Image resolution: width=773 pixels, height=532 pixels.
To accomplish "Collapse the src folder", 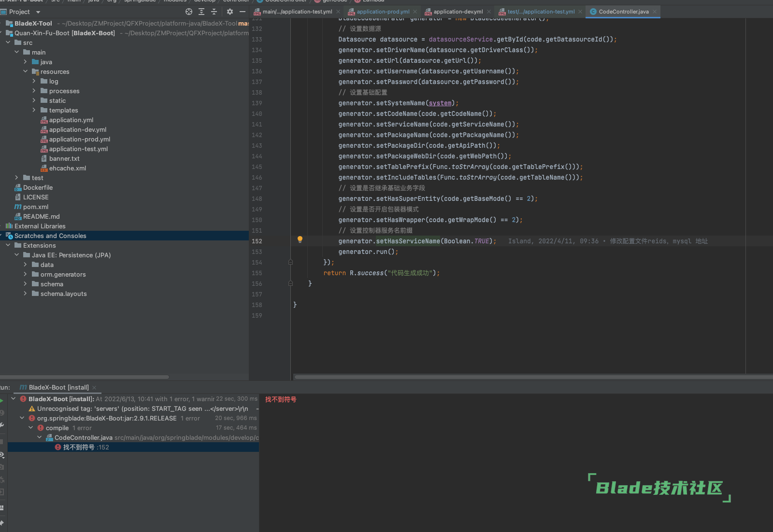I will (8, 42).
